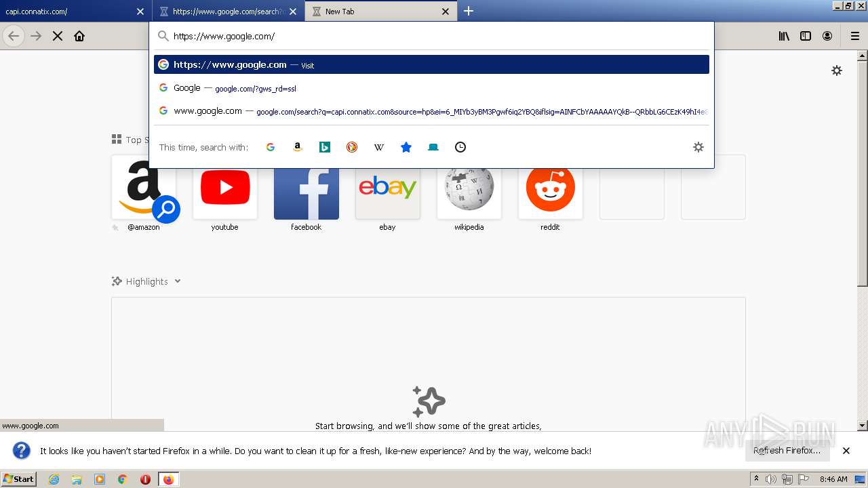Search this time with Wikipedia
The image size is (868, 488).
[x=379, y=147]
